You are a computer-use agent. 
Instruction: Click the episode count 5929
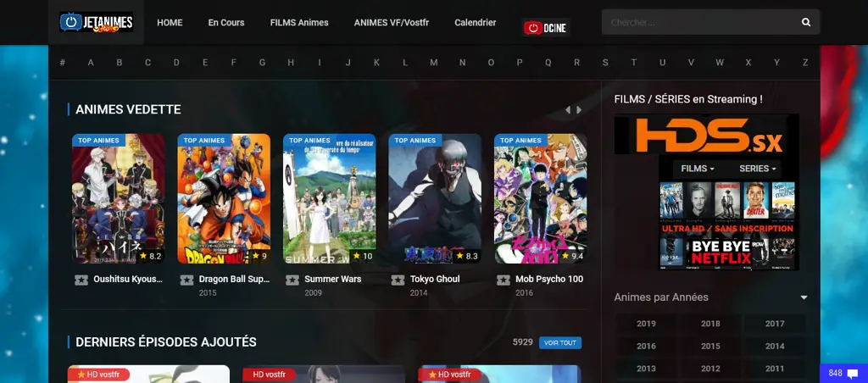click(522, 342)
